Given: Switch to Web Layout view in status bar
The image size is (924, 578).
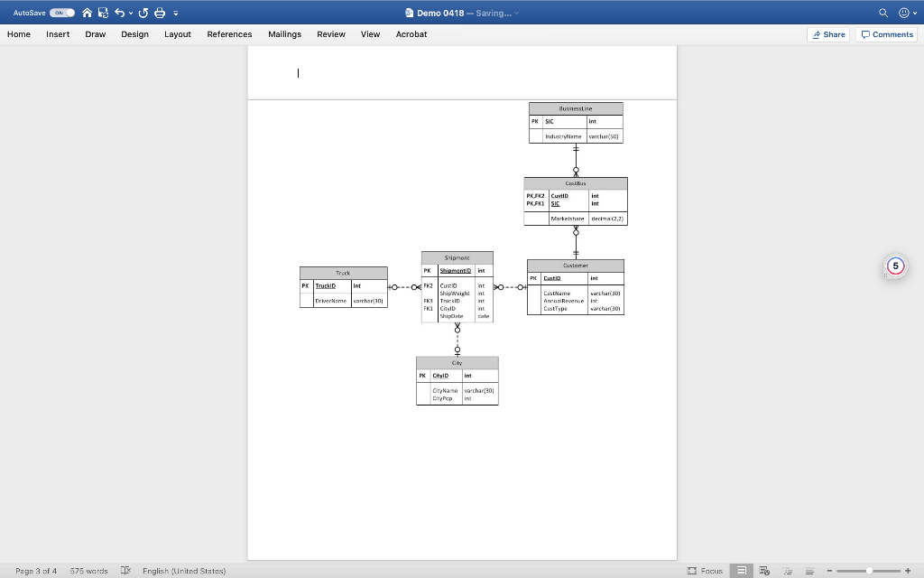Looking at the screenshot, I should click(762, 571).
